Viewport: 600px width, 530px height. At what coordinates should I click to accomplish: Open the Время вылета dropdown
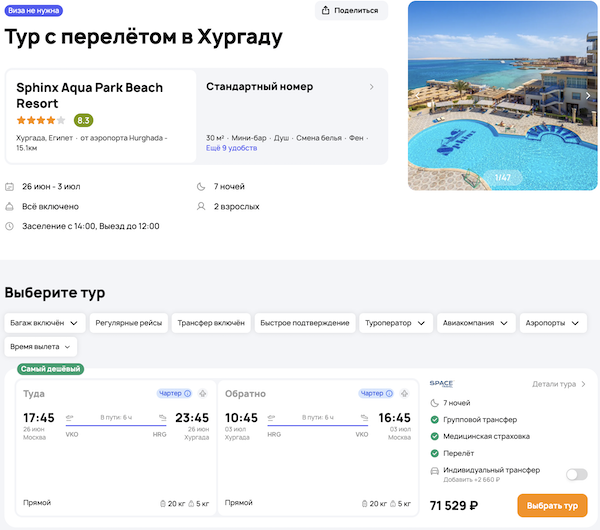click(41, 346)
